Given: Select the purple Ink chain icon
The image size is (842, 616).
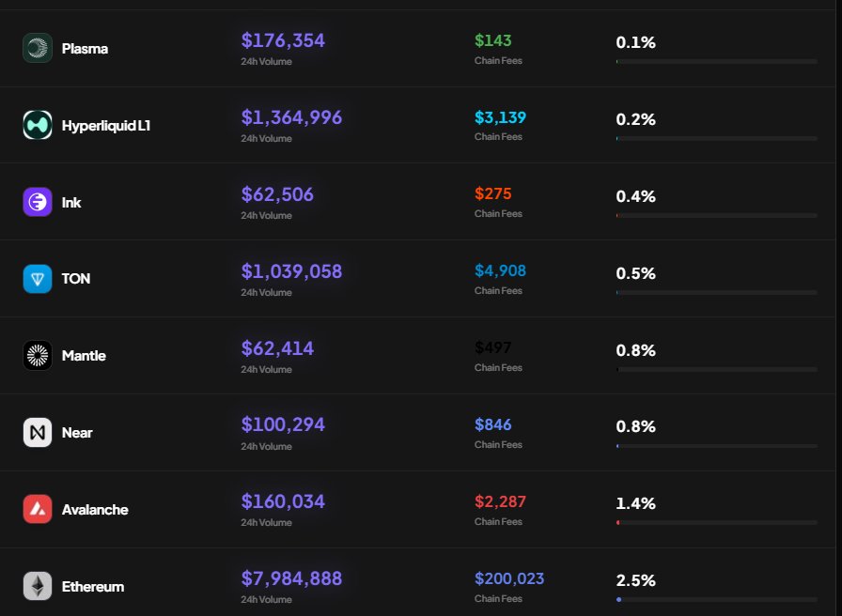Looking at the screenshot, I should (38, 202).
